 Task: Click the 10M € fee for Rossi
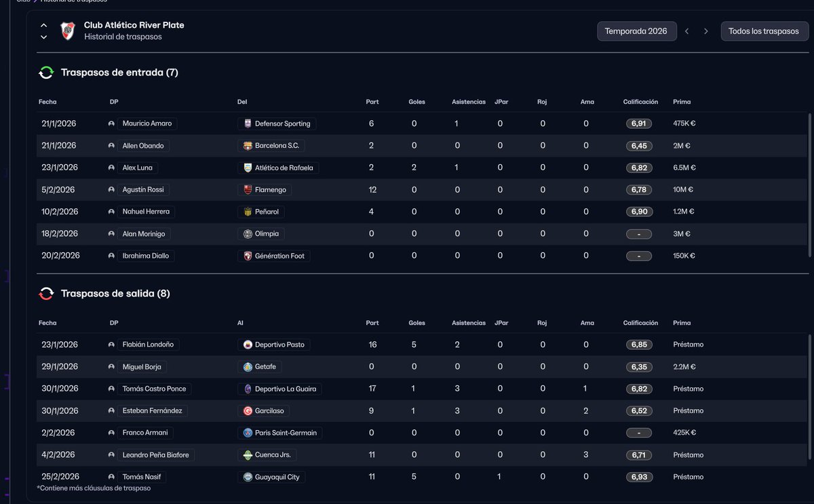(684, 190)
